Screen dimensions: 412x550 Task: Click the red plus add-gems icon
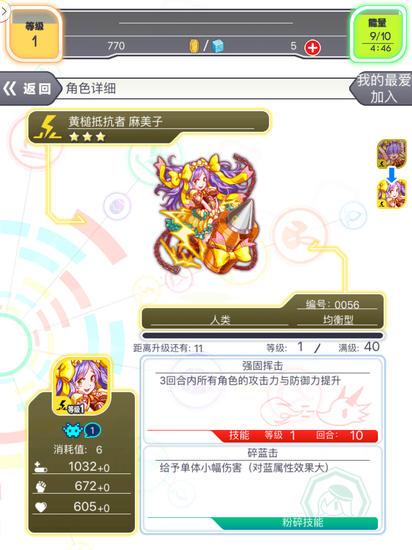click(312, 47)
